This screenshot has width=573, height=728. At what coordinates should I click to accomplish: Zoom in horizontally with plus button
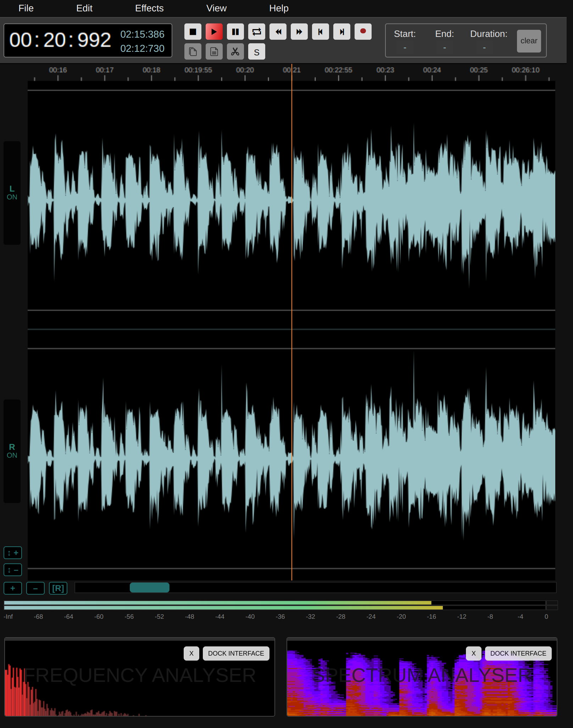(x=13, y=588)
